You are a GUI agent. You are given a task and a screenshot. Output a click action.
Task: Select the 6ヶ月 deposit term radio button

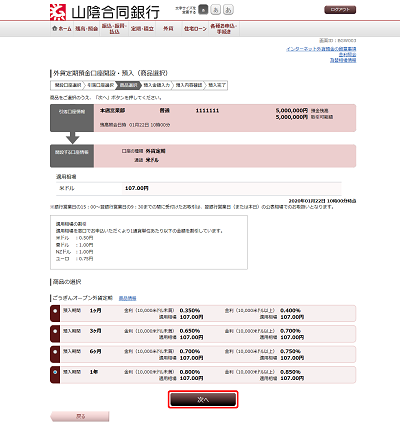coord(55,352)
